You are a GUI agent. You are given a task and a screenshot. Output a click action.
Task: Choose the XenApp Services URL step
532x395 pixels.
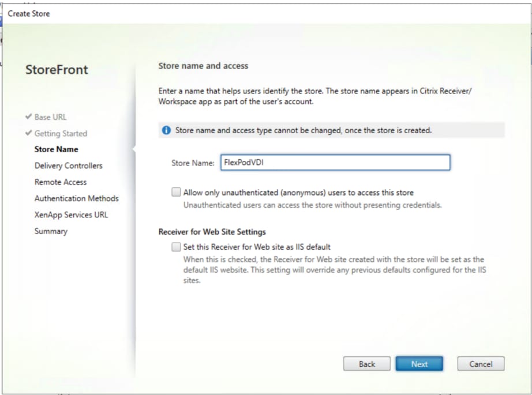[71, 215]
